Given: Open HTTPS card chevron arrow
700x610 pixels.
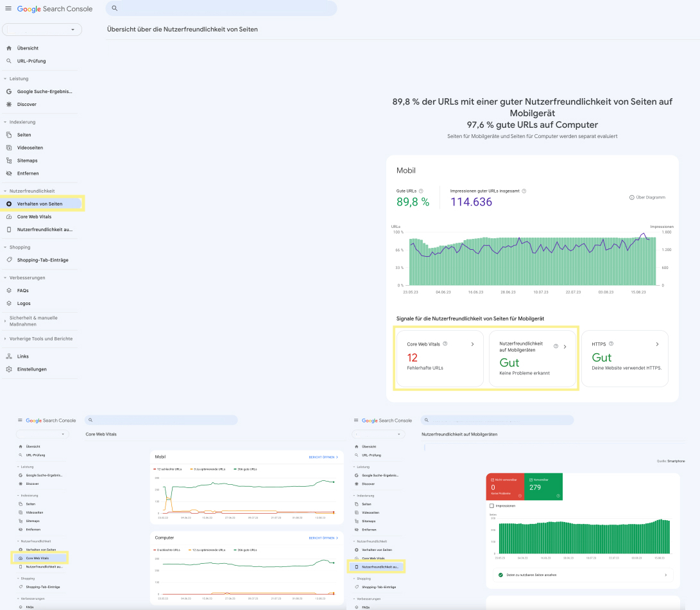Looking at the screenshot, I should pos(657,344).
